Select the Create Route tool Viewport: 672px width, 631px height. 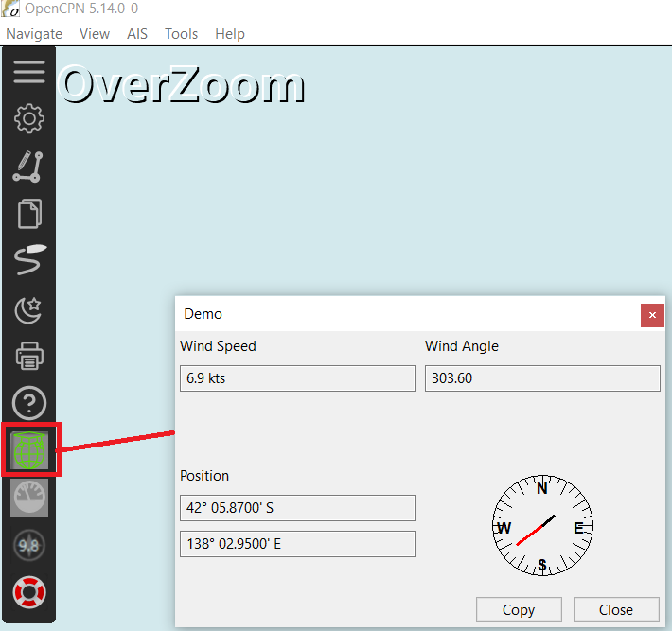click(29, 167)
